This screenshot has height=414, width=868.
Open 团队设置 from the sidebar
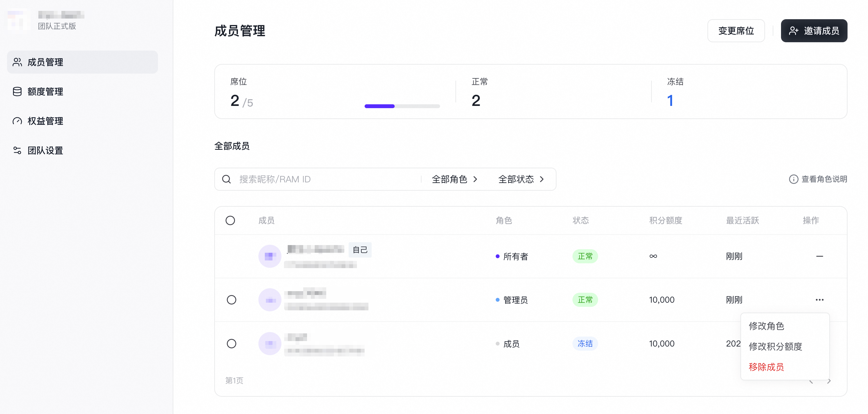82,150
